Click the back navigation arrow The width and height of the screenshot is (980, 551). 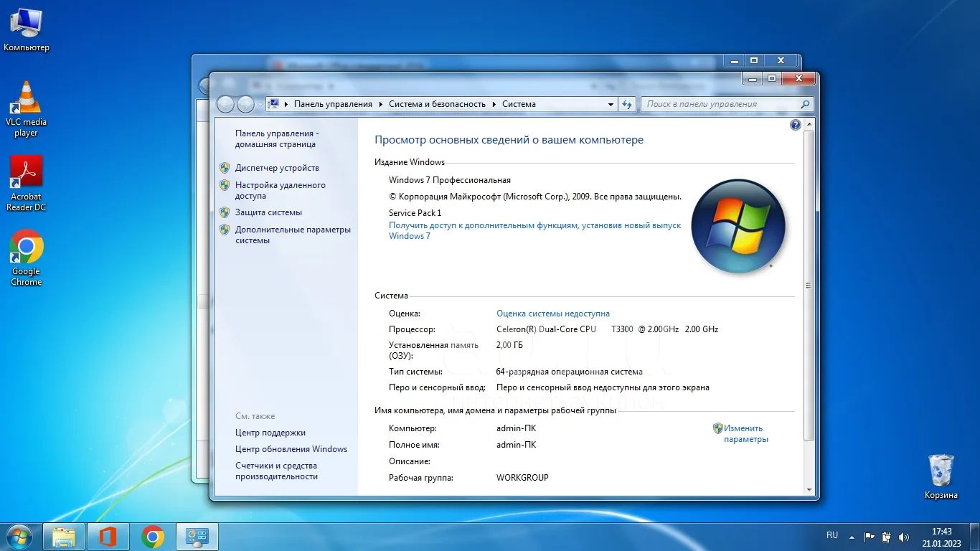(226, 104)
